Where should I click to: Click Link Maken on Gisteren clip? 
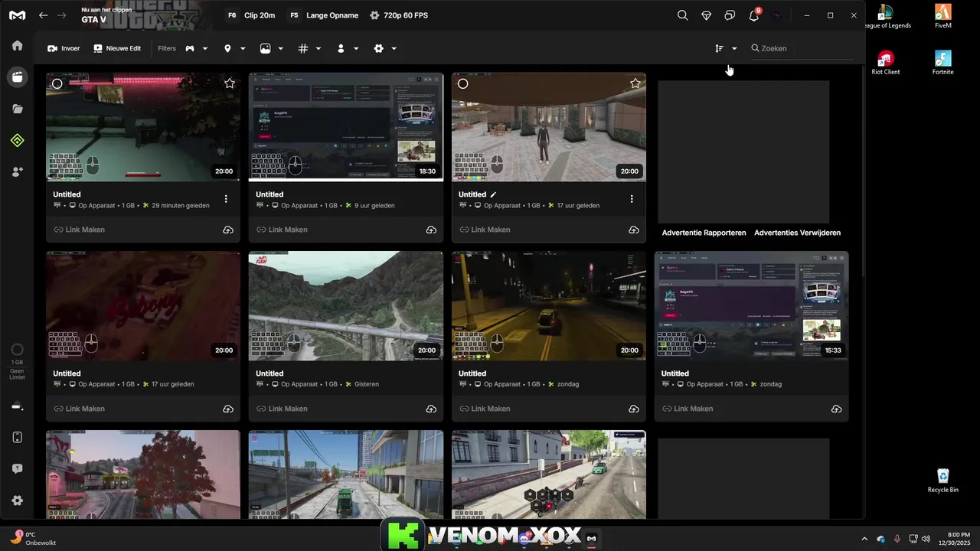[282, 409]
